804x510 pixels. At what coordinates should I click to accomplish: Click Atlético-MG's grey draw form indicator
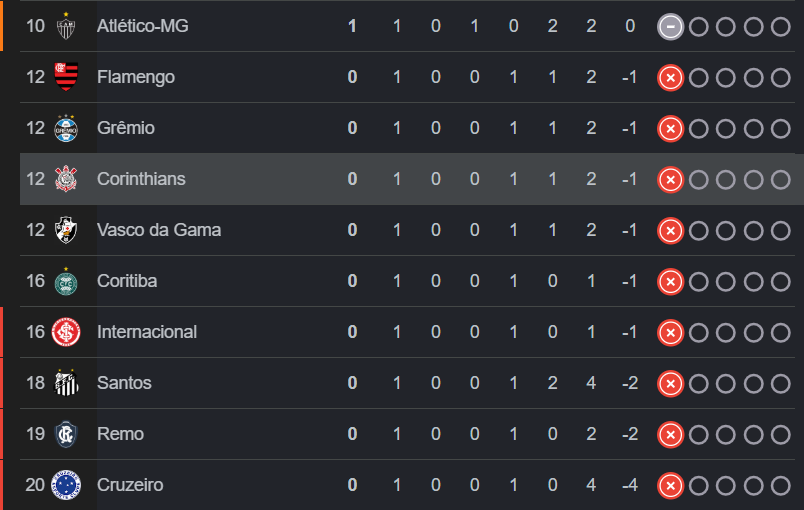[670, 26]
